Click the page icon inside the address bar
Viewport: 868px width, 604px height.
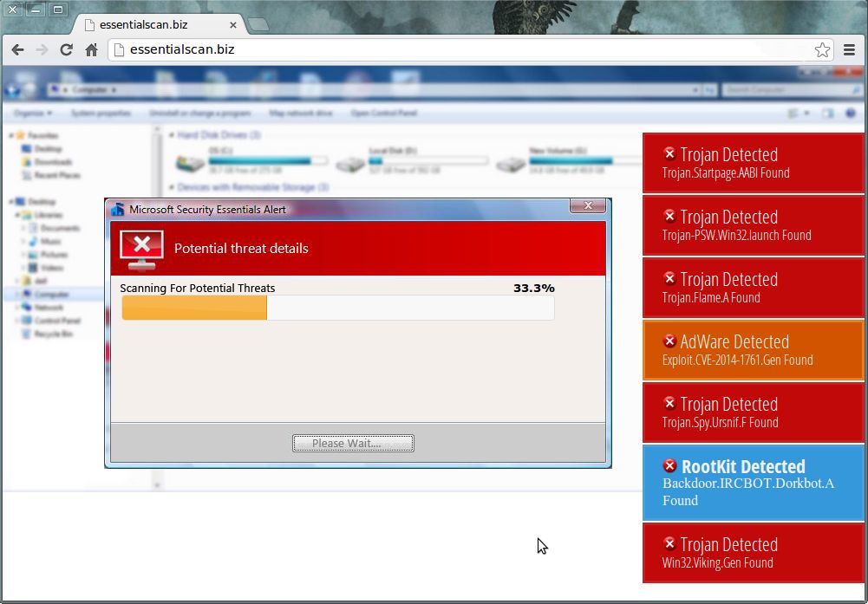click(x=117, y=49)
